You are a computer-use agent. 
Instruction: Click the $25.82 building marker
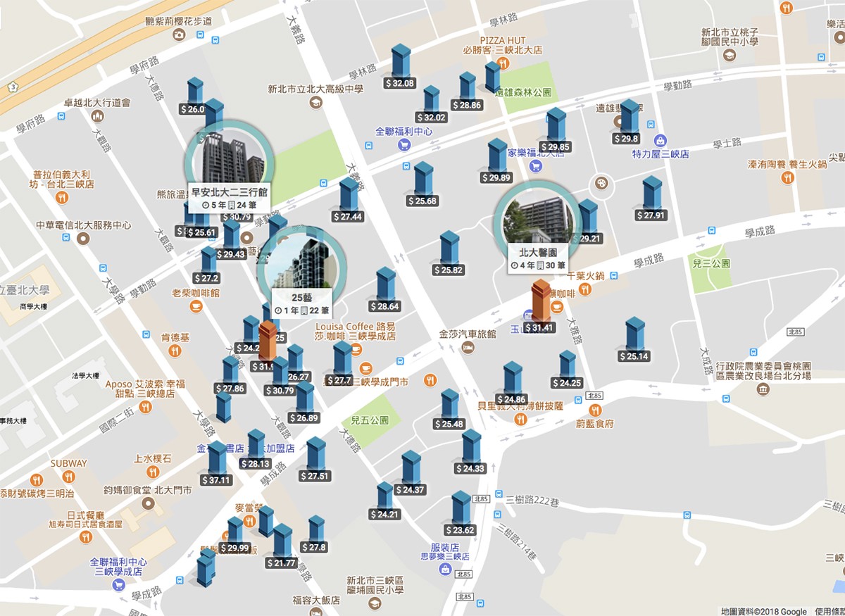coord(449,253)
